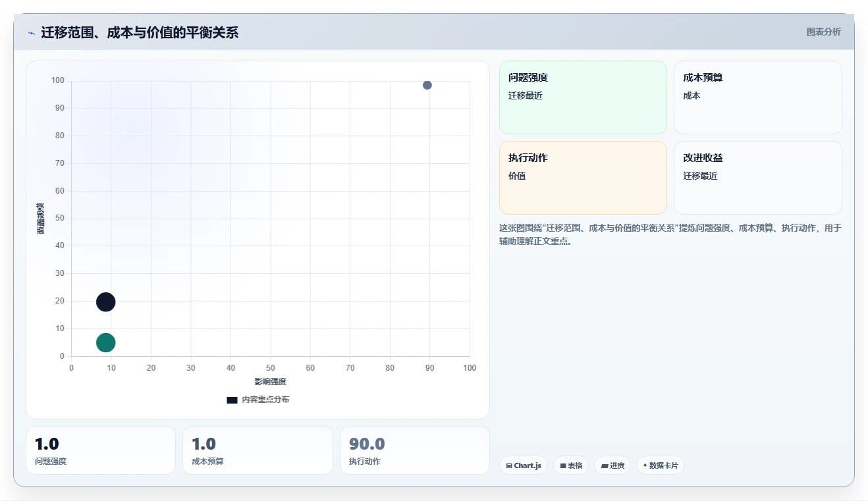The height and width of the screenshot is (501, 868).
Task: Click the heading 迁移范围、成本与价值的平衡关系
Action: point(140,32)
